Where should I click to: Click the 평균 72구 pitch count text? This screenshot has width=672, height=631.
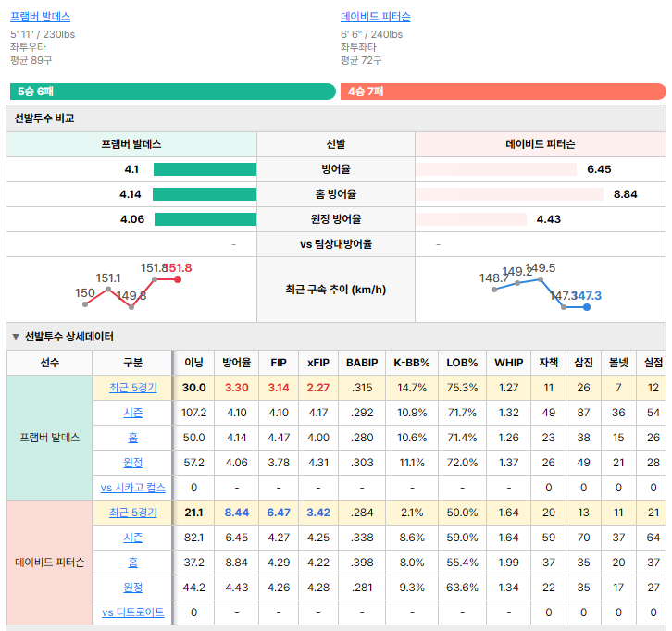point(361,60)
